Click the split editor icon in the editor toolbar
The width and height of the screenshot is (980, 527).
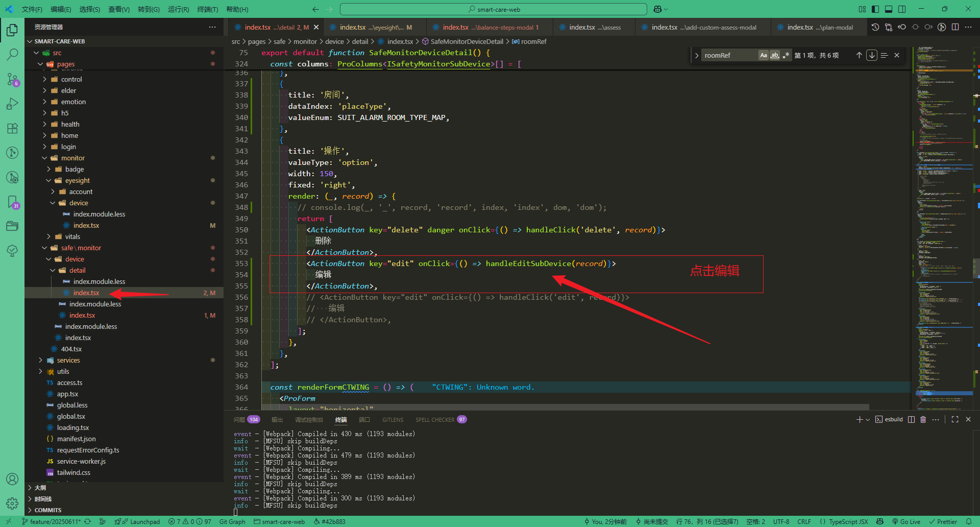pyautogui.click(x=956, y=27)
